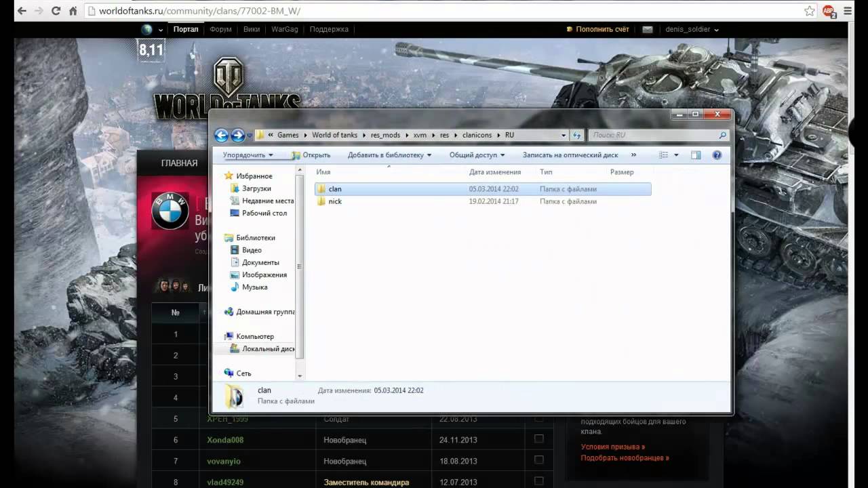This screenshot has height=488, width=868.
Task: Open the Chrome menu icon
Action: click(847, 11)
